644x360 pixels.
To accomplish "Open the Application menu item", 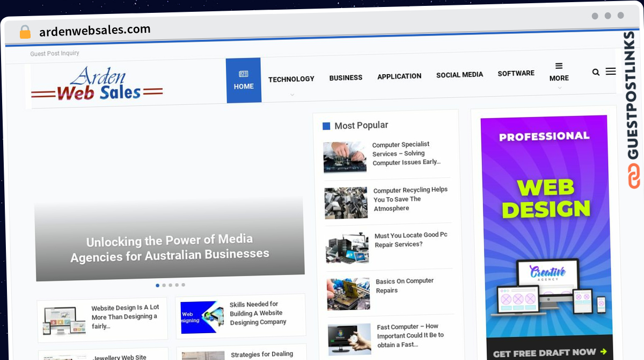I will (x=399, y=76).
